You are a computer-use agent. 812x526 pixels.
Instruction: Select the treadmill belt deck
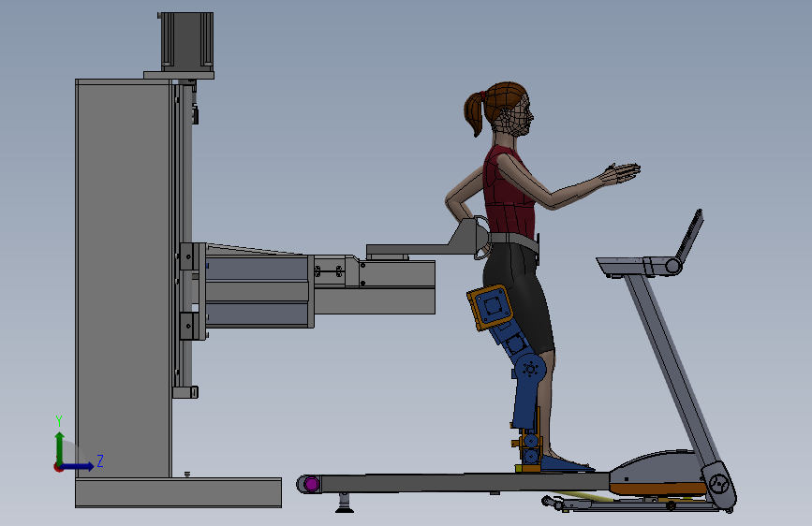click(465, 483)
